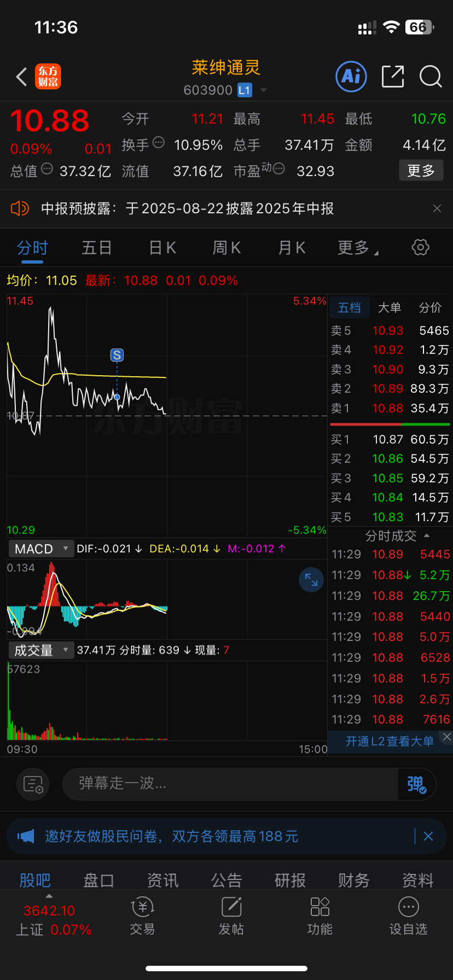
Task: Tap 买1 price 10.87 row
Action: tap(390, 440)
